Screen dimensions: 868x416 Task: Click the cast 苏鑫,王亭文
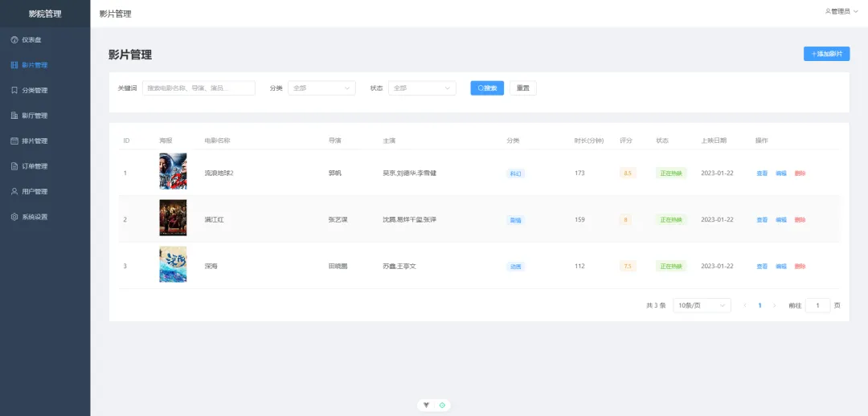[399, 266]
